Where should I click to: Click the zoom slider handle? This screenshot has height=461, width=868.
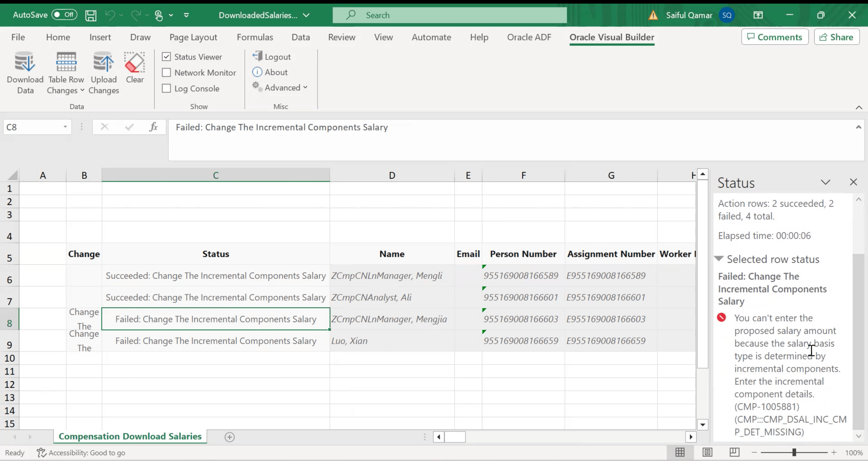pos(794,453)
